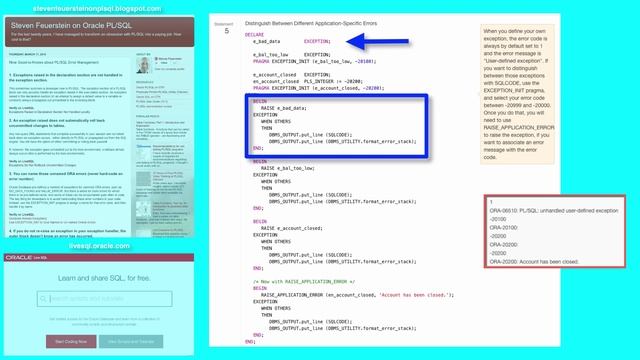Viewport: 640px width, 360px height.
Task: Click the heading about re-raising an exception in your handler
Action: point(67,233)
